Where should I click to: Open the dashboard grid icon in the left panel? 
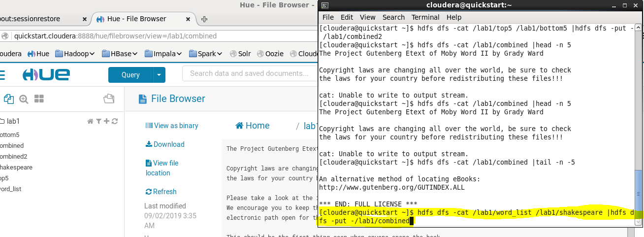pos(39,99)
